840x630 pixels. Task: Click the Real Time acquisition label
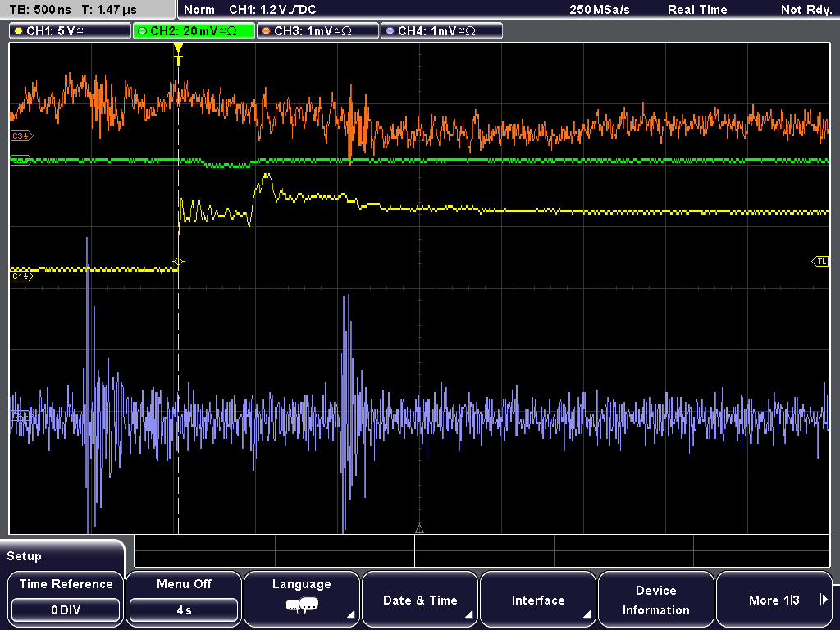coord(697,10)
